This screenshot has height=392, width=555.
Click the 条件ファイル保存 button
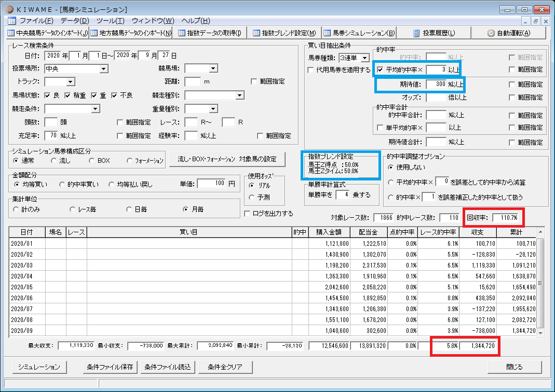(110, 367)
